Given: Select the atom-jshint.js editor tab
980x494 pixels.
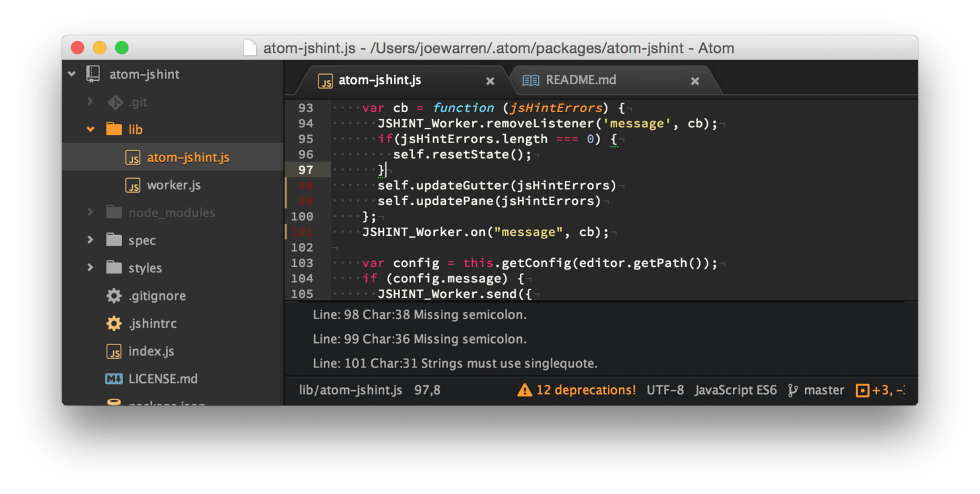Looking at the screenshot, I should click(380, 80).
